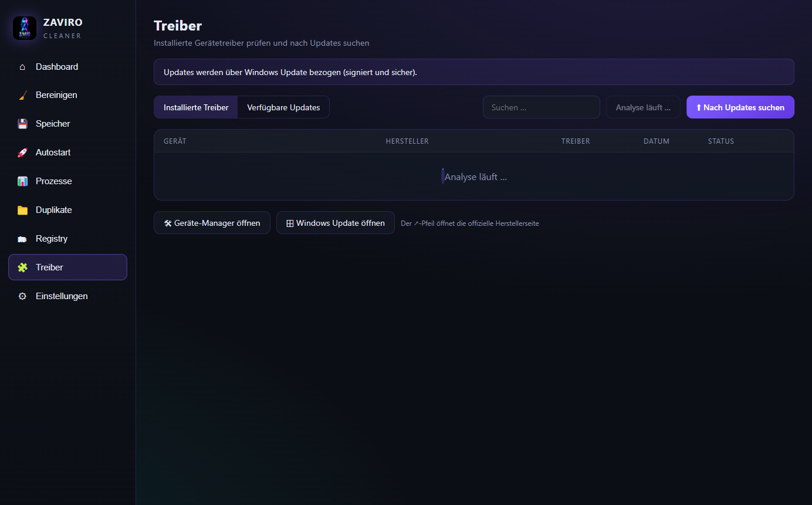Viewport: 812px width, 505px height.
Task: Click the Treiber page heading
Action: pyautogui.click(x=178, y=26)
